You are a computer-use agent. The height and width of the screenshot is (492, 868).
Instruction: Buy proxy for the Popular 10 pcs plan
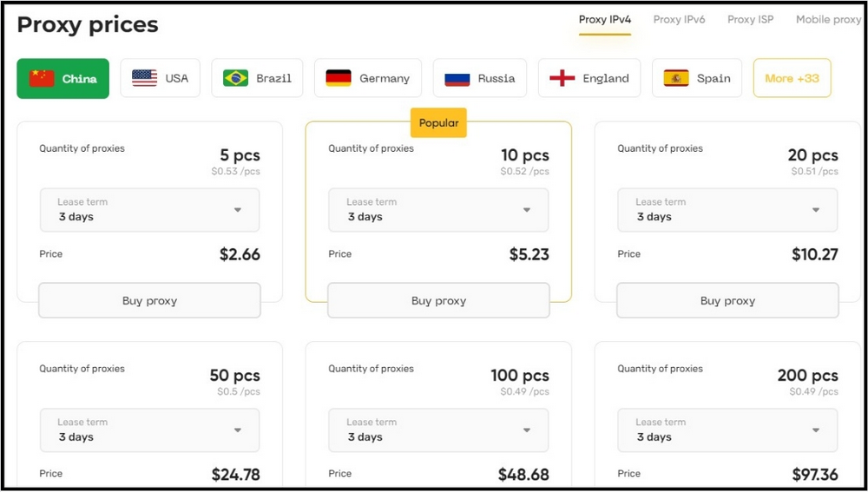pos(438,300)
